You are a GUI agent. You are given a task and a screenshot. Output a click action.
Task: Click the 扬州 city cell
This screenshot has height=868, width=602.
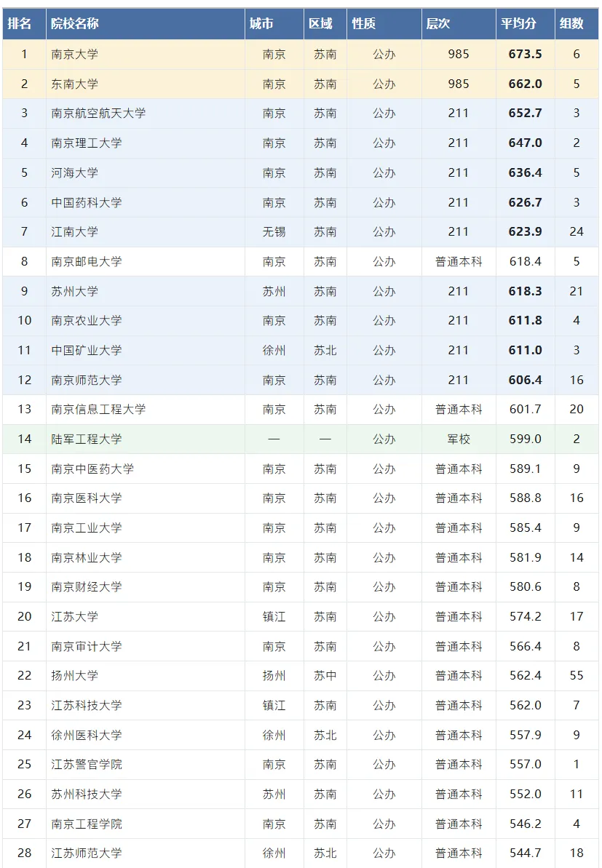point(274,676)
